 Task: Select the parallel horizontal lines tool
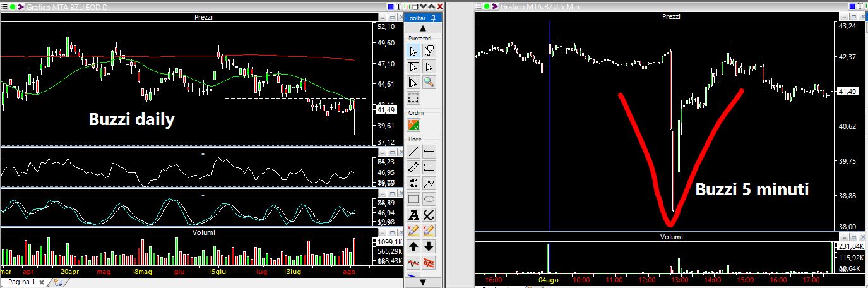pyautogui.click(x=429, y=167)
